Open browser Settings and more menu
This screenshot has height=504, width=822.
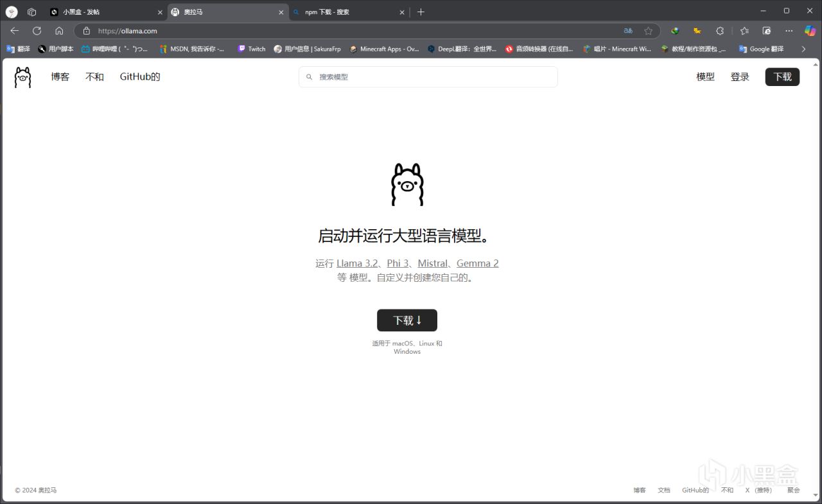(789, 31)
